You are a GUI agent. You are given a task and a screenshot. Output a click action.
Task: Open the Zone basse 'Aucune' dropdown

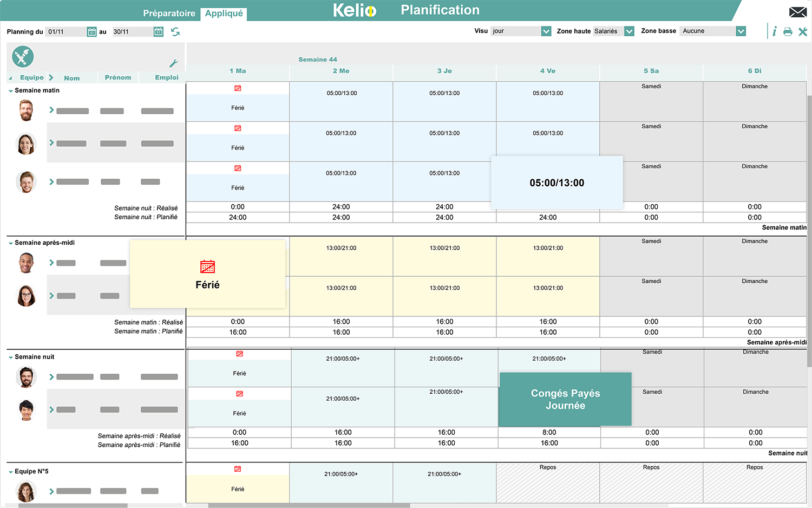tap(740, 31)
